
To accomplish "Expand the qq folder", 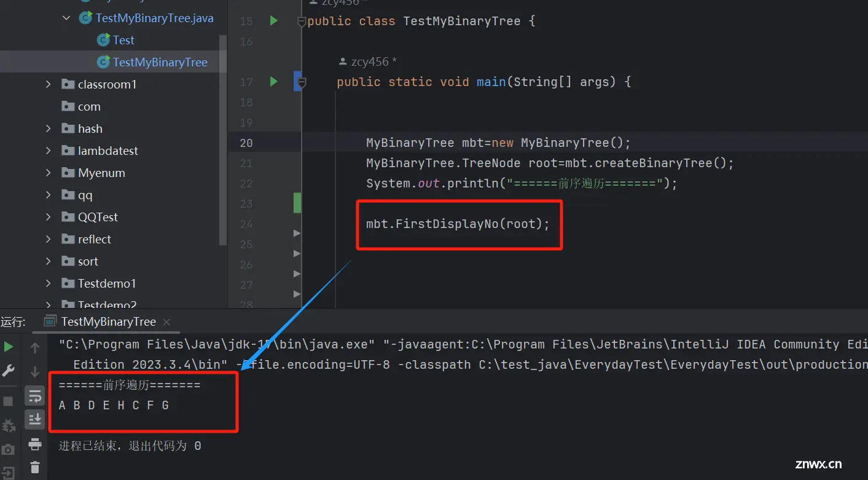I will click(49, 195).
